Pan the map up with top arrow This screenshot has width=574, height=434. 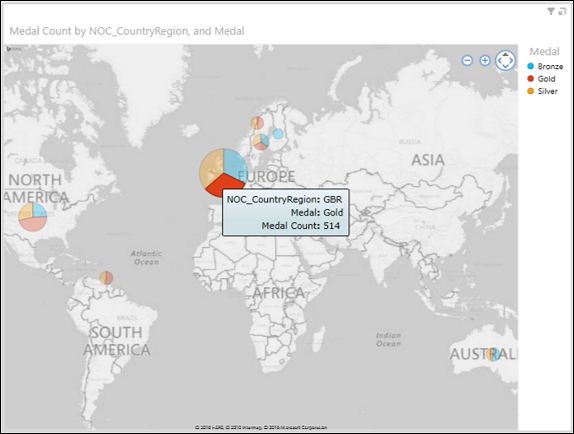click(x=506, y=54)
